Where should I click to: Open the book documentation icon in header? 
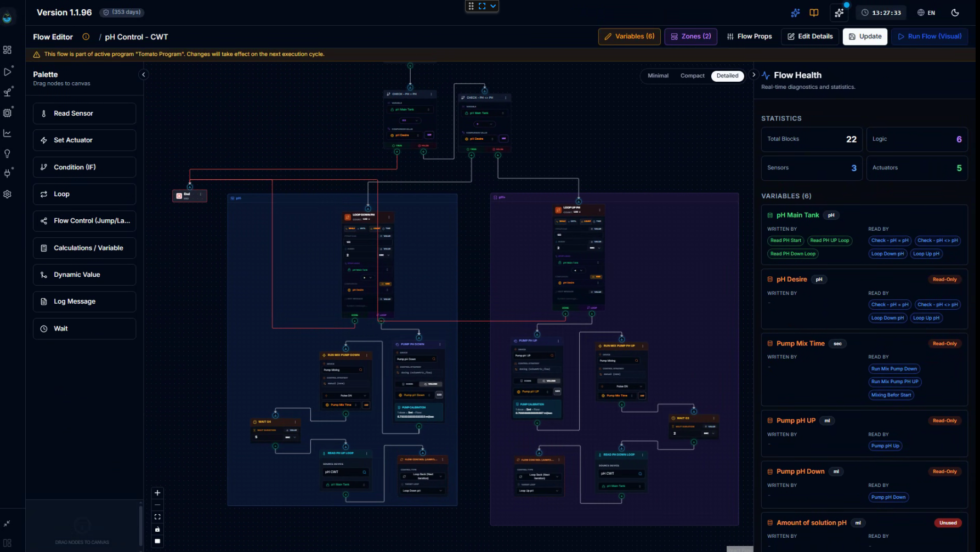pyautogui.click(x=814, y=13)
